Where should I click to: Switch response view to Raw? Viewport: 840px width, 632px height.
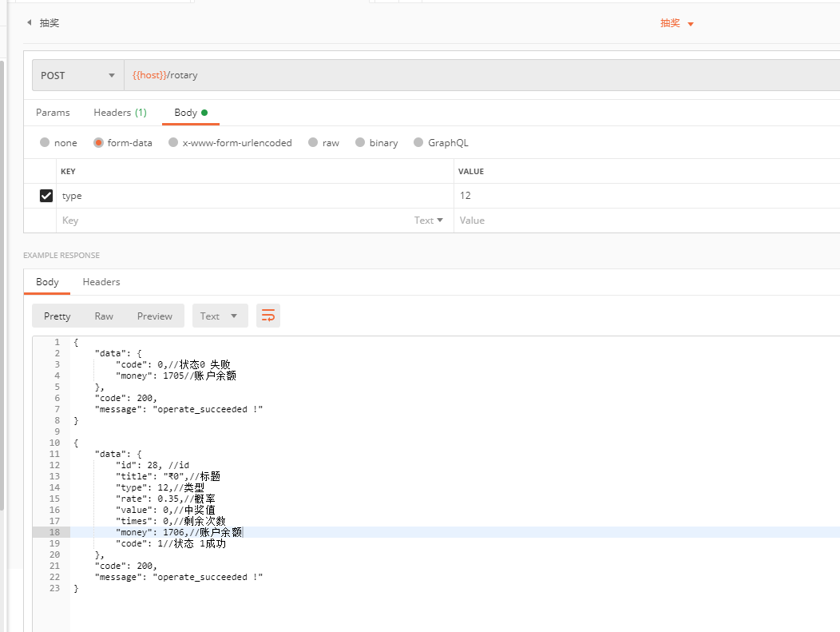tap(105, 316)
